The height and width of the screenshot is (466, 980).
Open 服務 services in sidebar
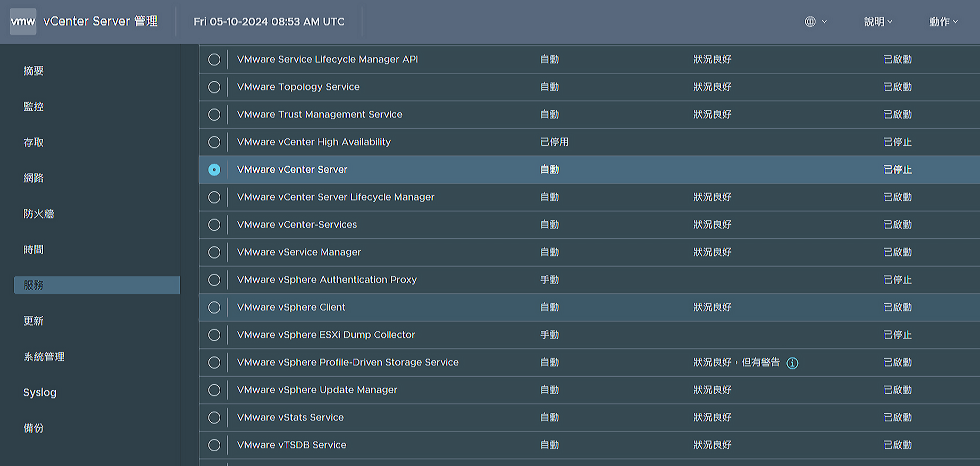97,285
